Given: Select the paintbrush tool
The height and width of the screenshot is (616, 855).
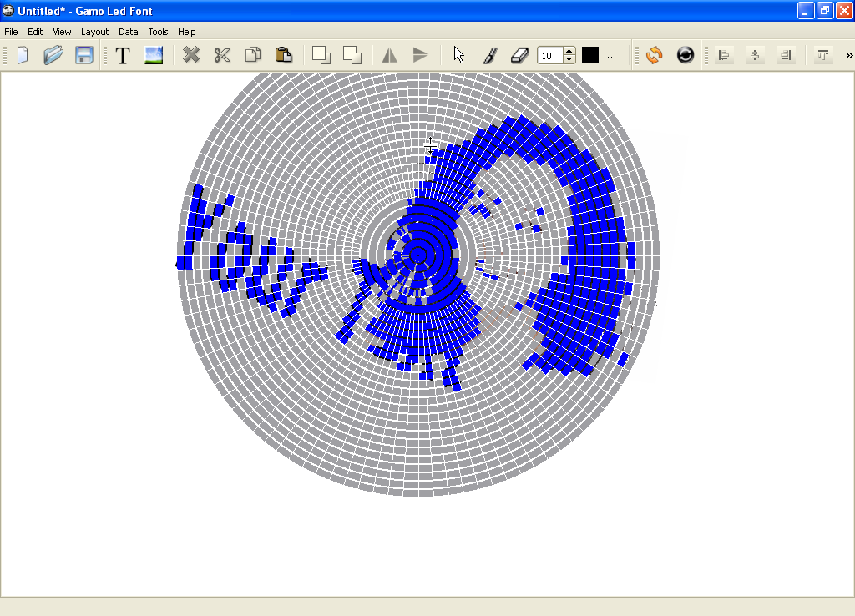Looking at the screenshot, I should pyautogui.click(x=489, y=55).
